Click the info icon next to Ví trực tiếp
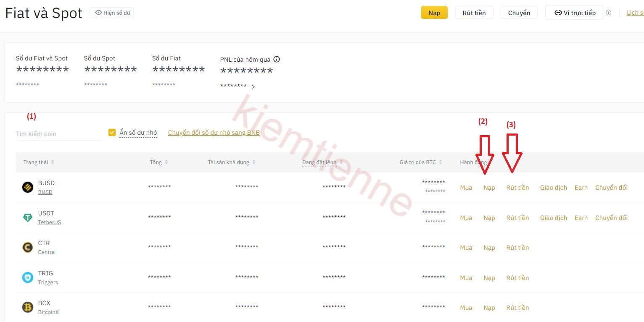The height and width of the screenshot is (322, 644). (609, 12)
